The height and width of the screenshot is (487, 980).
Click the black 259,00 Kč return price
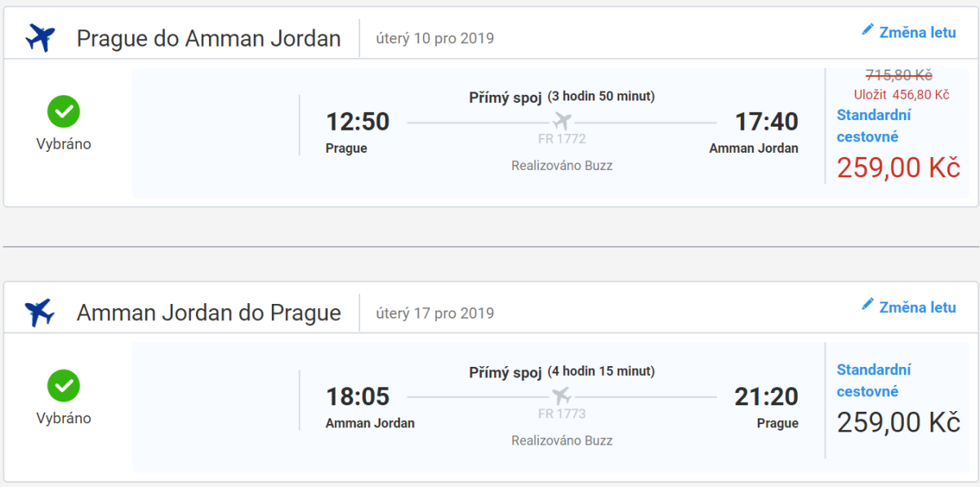(x=898, y=422)
